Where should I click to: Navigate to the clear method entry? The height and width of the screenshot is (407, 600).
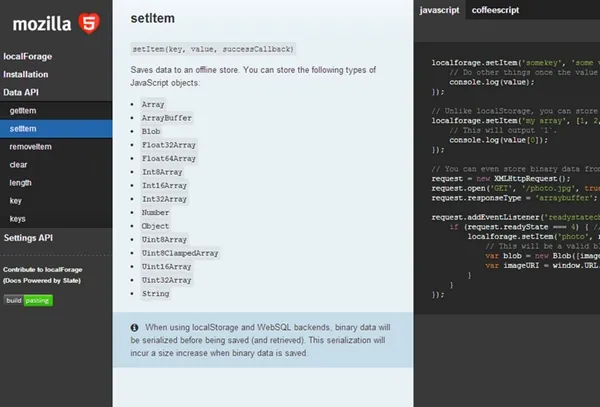[19, 164]
